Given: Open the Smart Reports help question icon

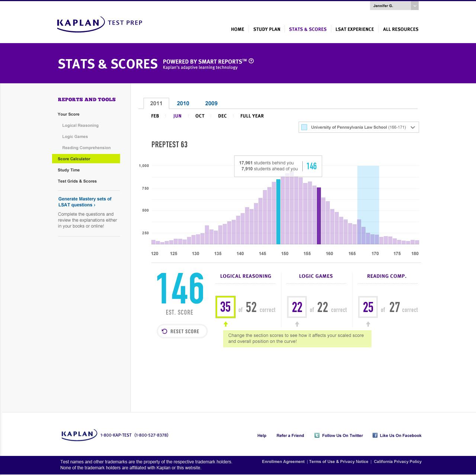Looking at the screenshot, I should tap(251, 61).
